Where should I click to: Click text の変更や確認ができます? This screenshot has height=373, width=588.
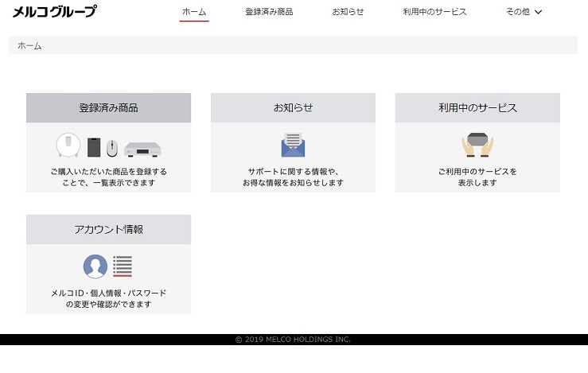click(108, 304)
